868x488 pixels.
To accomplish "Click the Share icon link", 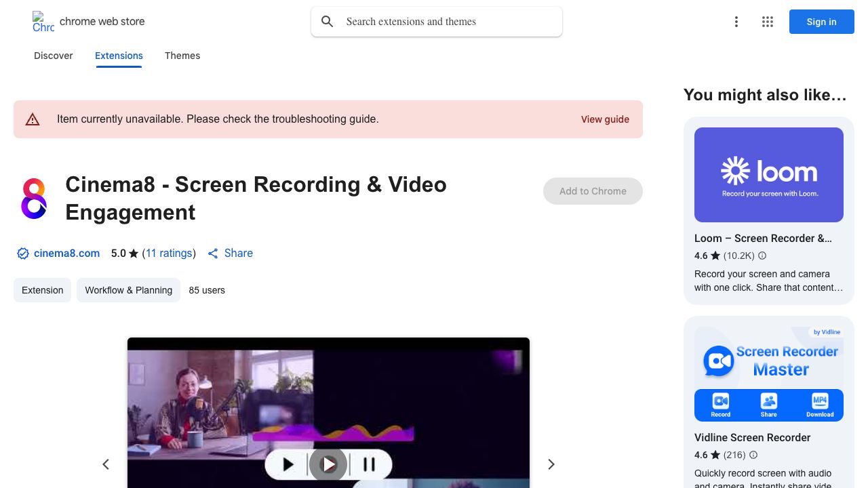I will coord(213,253).
